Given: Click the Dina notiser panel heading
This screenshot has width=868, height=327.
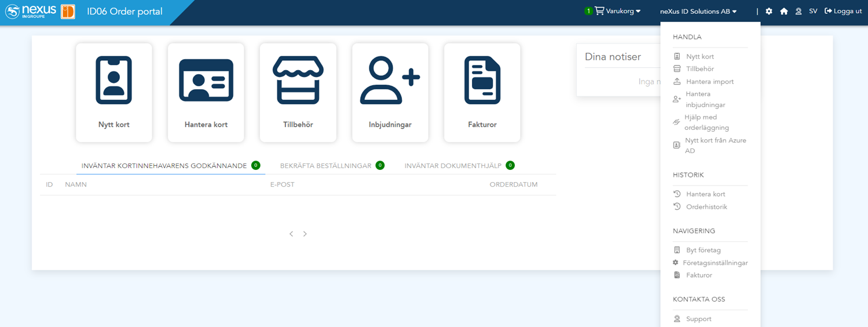Looking at the screenshot, I should tap(613, 57).
